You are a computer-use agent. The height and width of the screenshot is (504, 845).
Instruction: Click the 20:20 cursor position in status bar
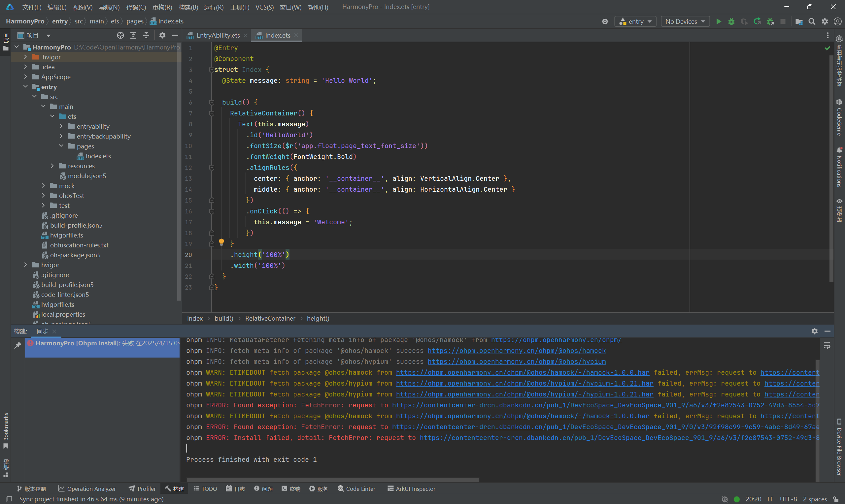pos(753,499)
